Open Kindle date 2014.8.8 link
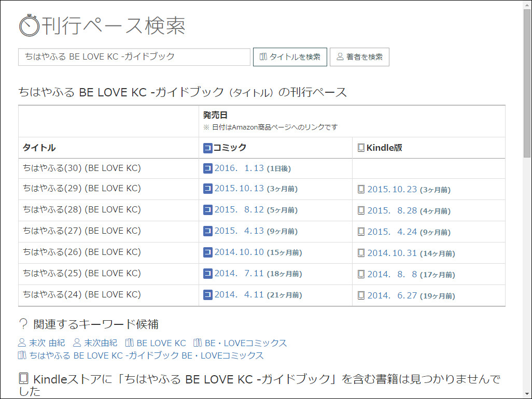 [392, 275]
